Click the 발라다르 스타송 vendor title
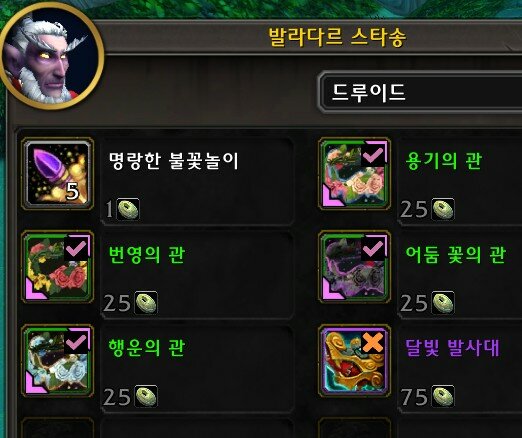The image size is (522, 438). [x=337, y=37]
